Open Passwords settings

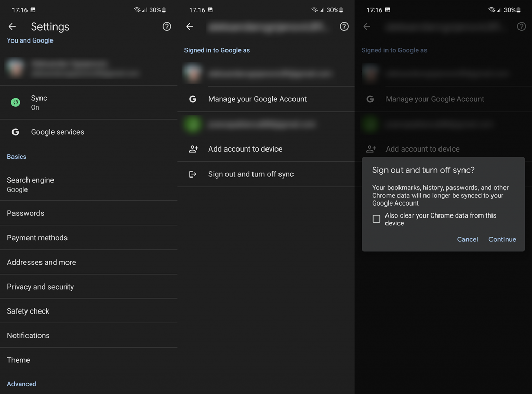25,213
